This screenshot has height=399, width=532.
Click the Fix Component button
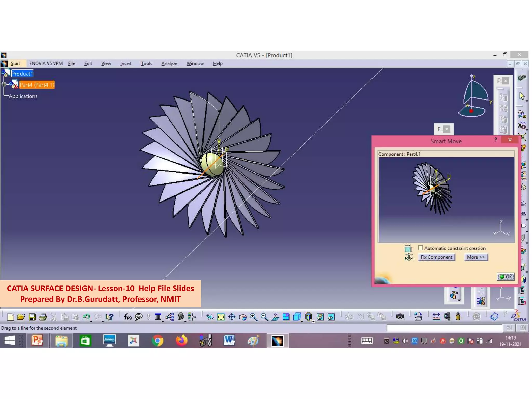[x=436, y=257]
